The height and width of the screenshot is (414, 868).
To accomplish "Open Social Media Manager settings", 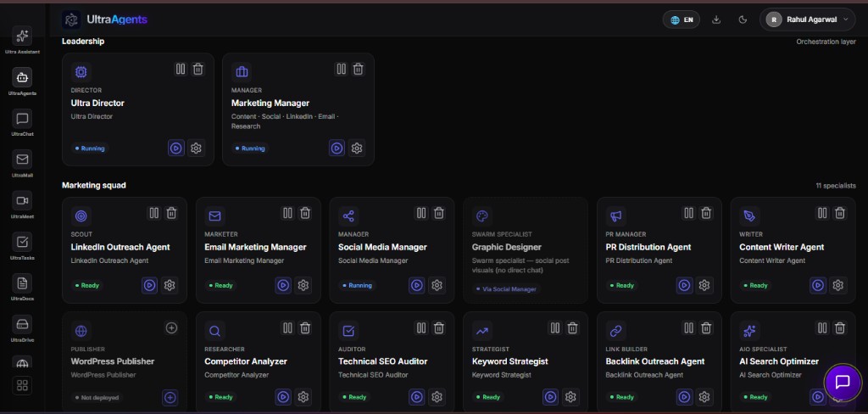I will [x=437, y=285].
